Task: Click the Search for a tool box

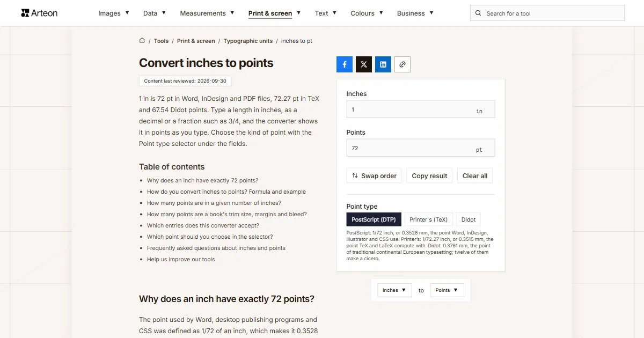Action: point(547,13)
